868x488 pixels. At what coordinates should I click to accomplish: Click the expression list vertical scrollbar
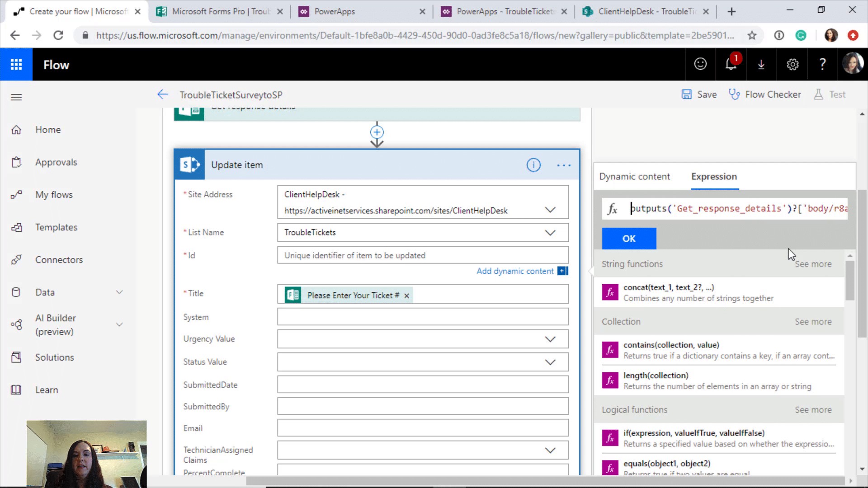point(850,280)
